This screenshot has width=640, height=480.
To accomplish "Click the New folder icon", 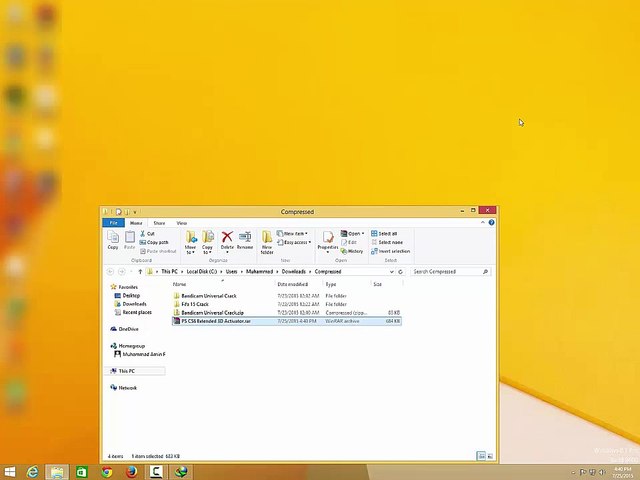I will click(x=267, y=242).
